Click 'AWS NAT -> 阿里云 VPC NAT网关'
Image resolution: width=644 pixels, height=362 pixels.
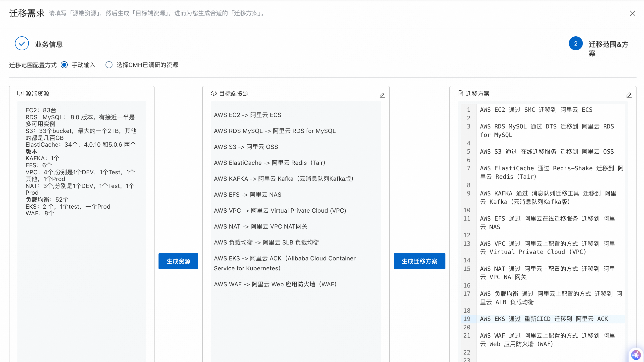click(x=261, y=226)
